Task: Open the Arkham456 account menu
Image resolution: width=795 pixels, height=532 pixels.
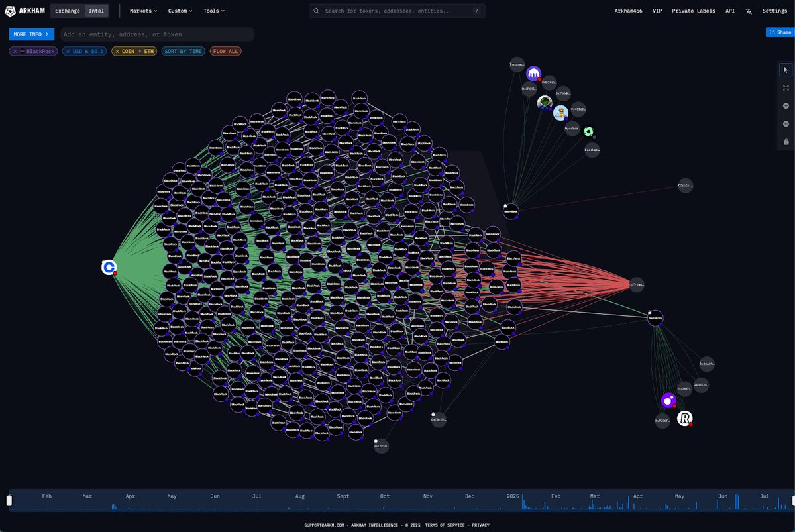Action: [x=629, y=11]
